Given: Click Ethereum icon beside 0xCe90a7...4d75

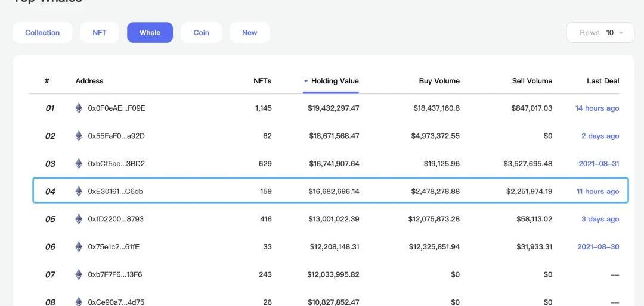Looking at the screenshot, I should (x=79, y=301).
